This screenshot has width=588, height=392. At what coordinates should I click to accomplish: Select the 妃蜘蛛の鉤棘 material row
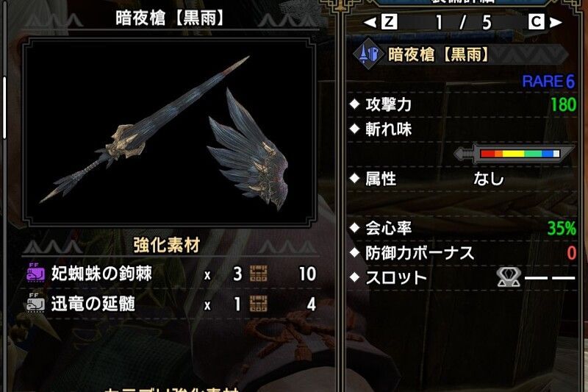tap(171, 274)
